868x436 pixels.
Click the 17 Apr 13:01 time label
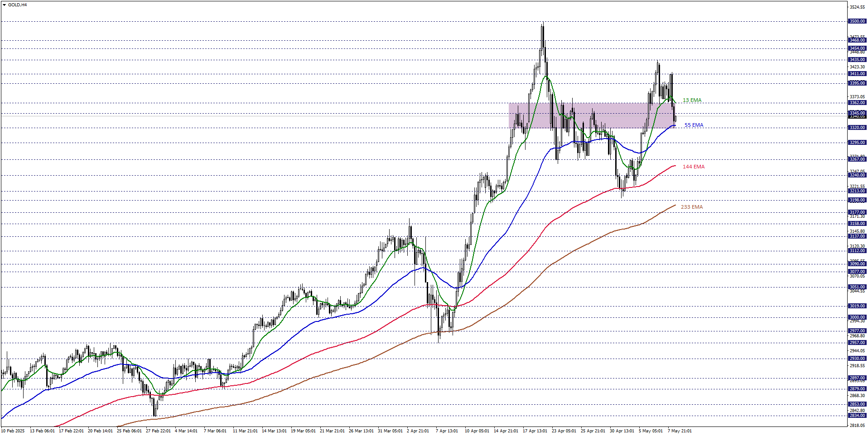coord(535,431)
